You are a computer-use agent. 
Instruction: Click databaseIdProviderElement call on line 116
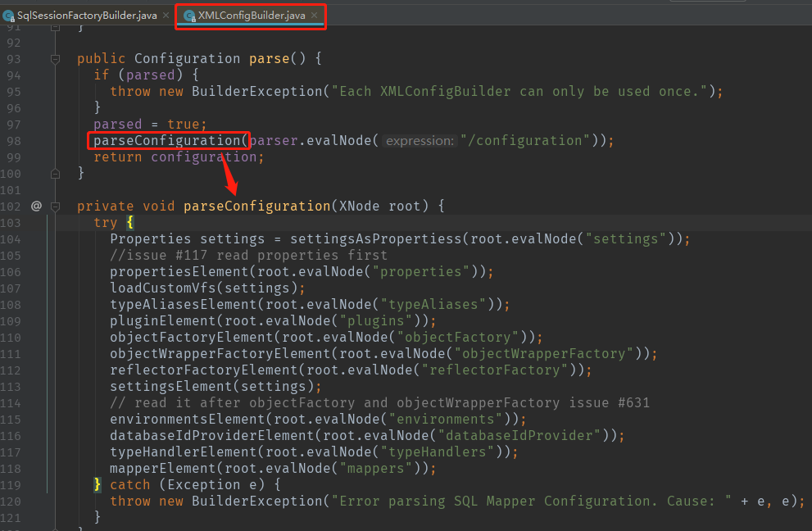click(x=211, y=436)
